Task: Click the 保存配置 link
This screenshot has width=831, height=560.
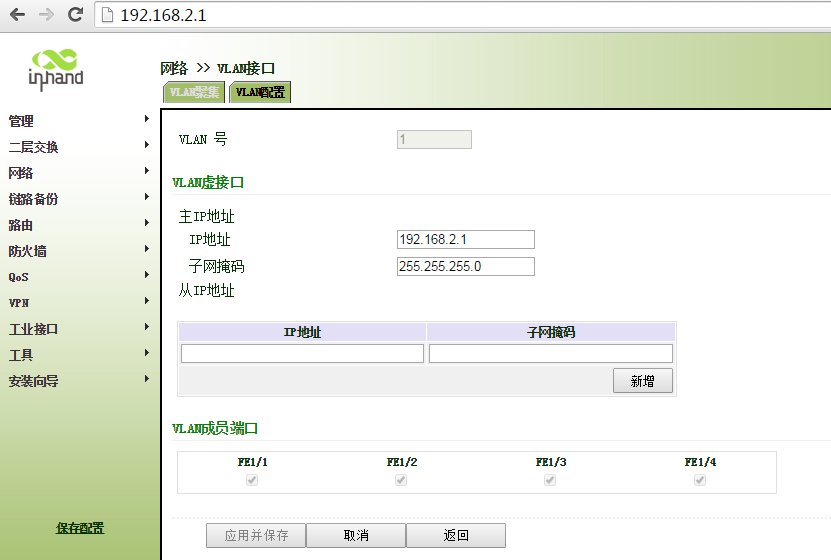Action: [x=80, y=528]
